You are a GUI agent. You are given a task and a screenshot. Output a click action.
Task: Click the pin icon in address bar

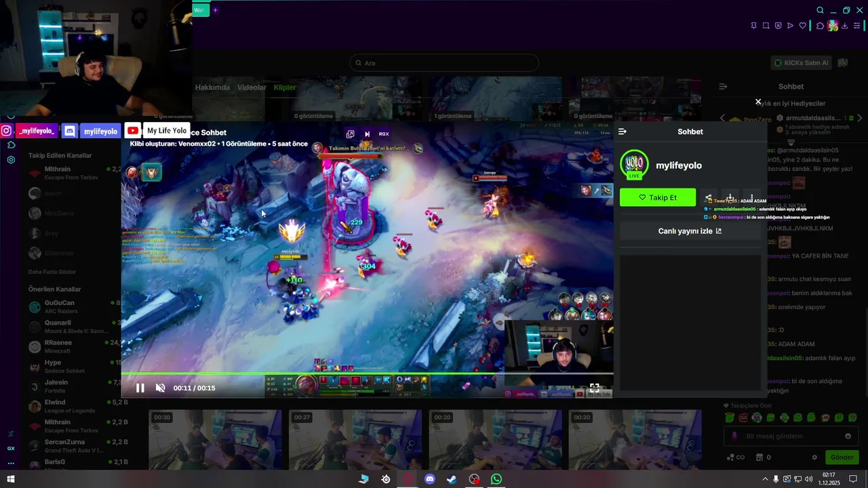point(753,26)
